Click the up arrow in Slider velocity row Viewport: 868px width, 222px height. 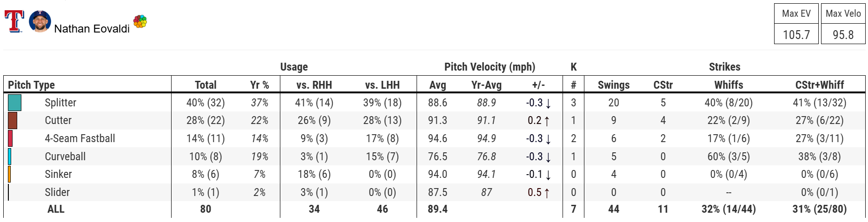click(547, 193)
